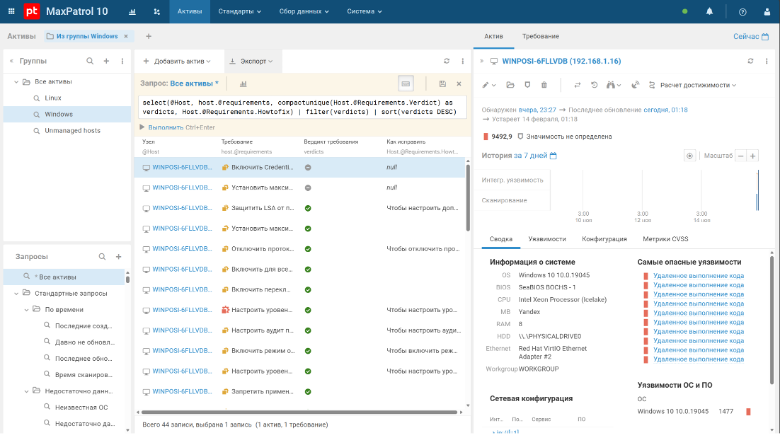The width and height of the screenshot is (780, 435).
Task: Click the help question mark icon
Action: (x=742, y=11)
